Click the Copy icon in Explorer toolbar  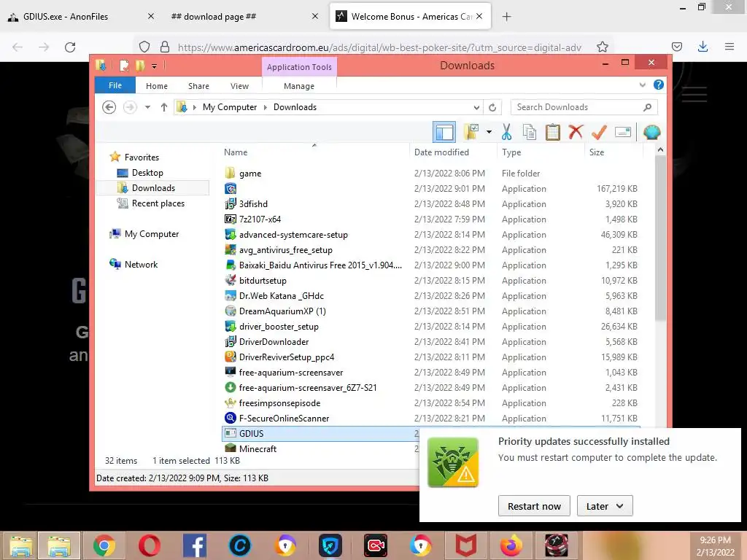click(530, 132)
